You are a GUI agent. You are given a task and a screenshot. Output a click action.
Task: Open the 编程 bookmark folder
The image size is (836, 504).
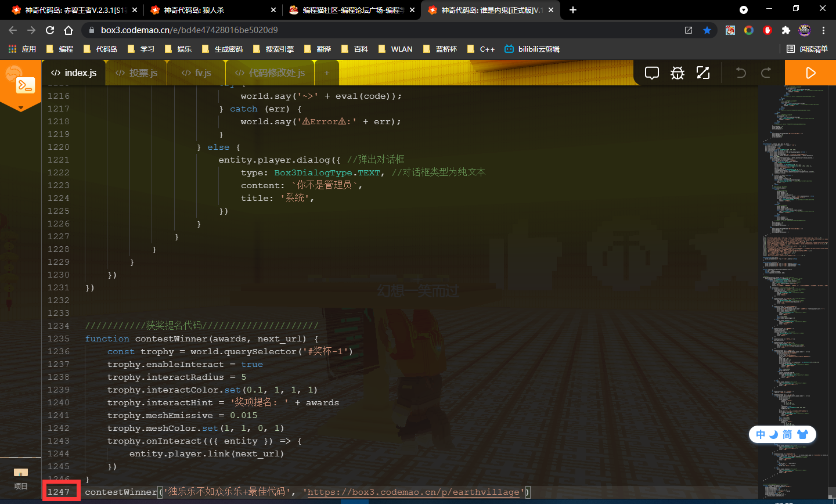[x=60, y=49]
